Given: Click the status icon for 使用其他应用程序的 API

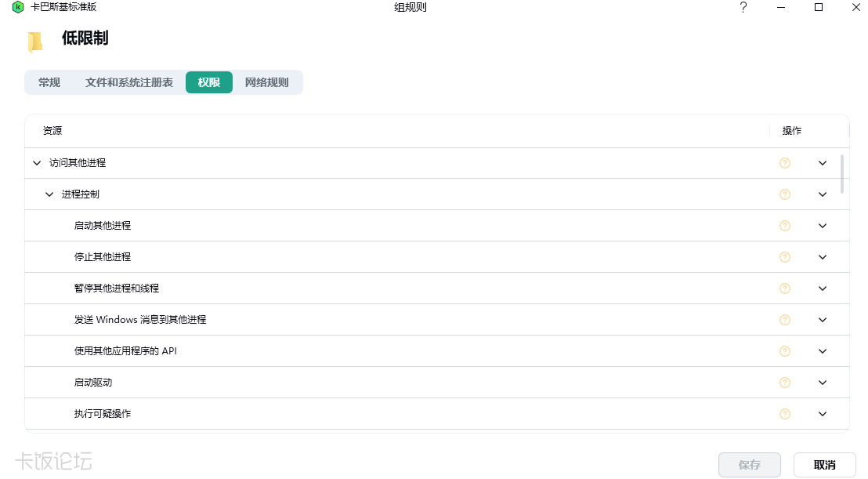Looking at the screenshot, I should (784, 351).
